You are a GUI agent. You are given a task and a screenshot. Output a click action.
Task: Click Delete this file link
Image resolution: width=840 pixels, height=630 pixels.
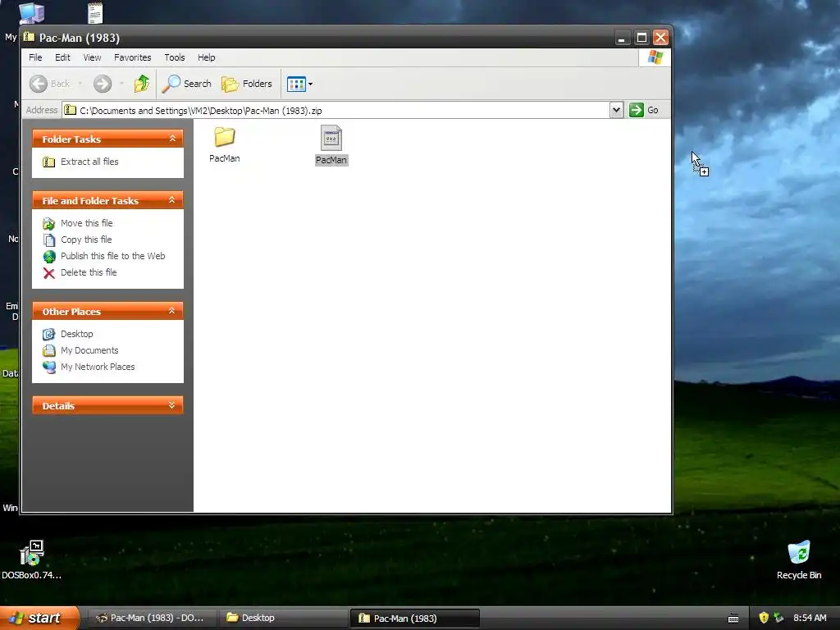(x=89, y=272)
